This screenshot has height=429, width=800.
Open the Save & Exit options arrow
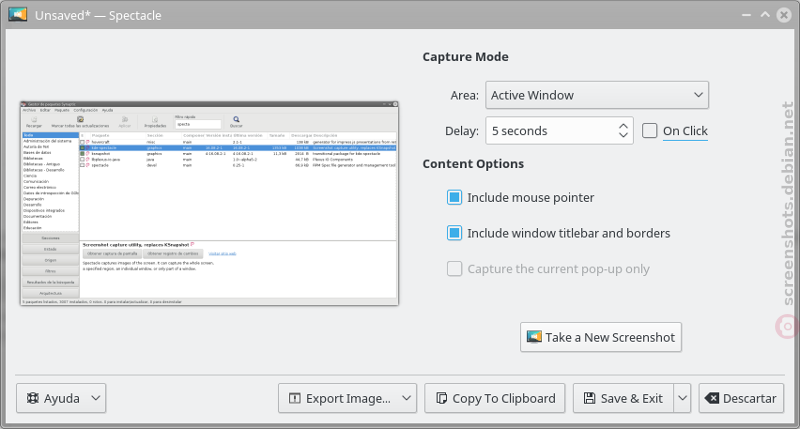tap(683, 398)
